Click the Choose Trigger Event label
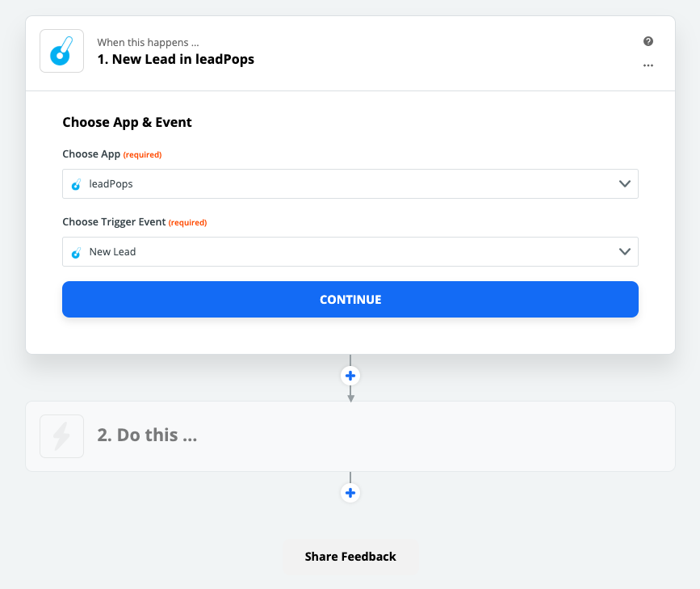This screenshot has width=700, height=589. [115, 222]
